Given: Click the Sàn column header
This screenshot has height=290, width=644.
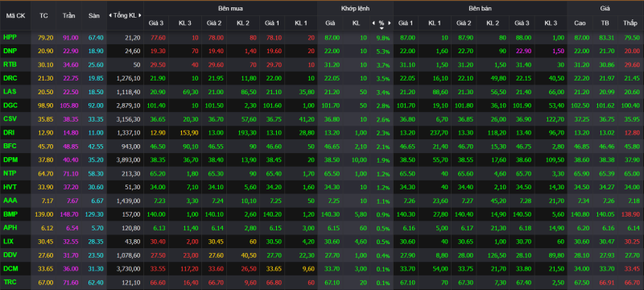Looking at the screenshot, I should coord(94,15).
